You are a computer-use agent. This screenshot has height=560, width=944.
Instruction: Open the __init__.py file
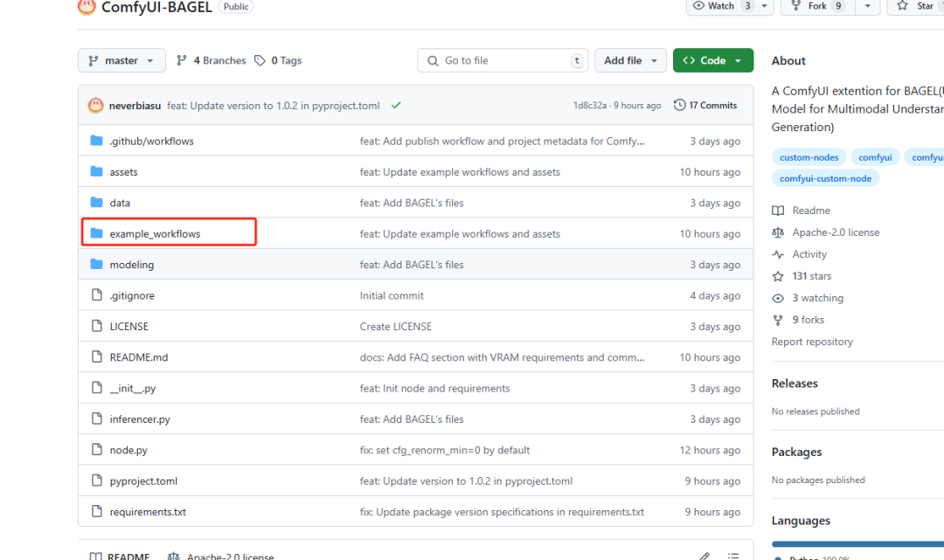coord(133,389)
